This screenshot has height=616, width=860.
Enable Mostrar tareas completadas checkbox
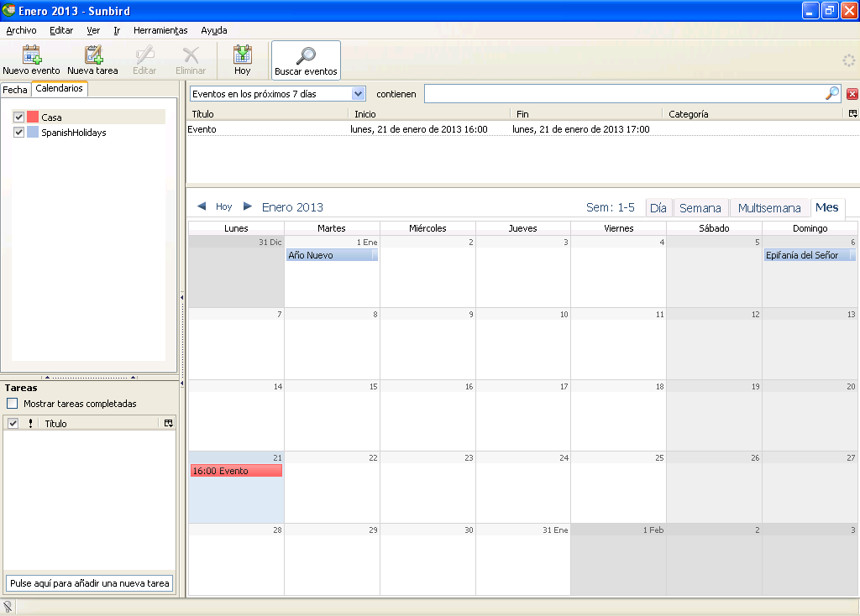coord(12,404)
